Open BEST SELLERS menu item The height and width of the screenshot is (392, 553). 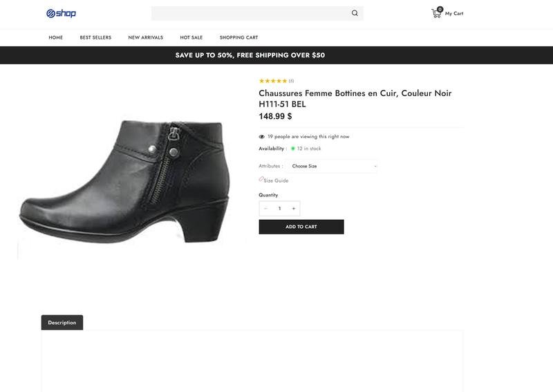pyautogui.click(x=95, y=37)
